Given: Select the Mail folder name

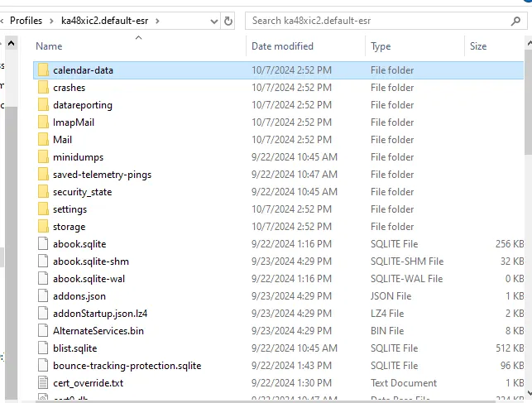Looking at the screenshot, I should click(62, 139).
